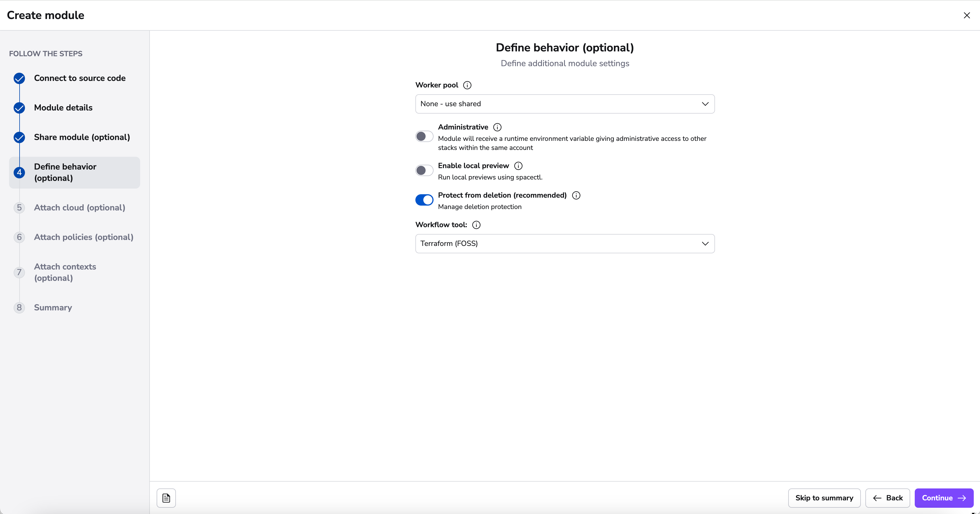Turn on Enable local preview switch
This screenshot has width=980, height=514.
(x=424, y=170)
